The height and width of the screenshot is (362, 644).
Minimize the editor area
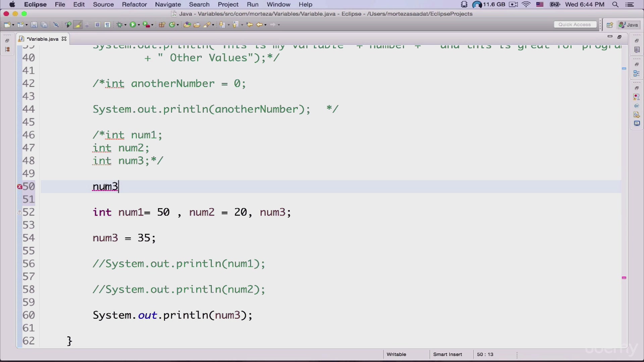610,37
